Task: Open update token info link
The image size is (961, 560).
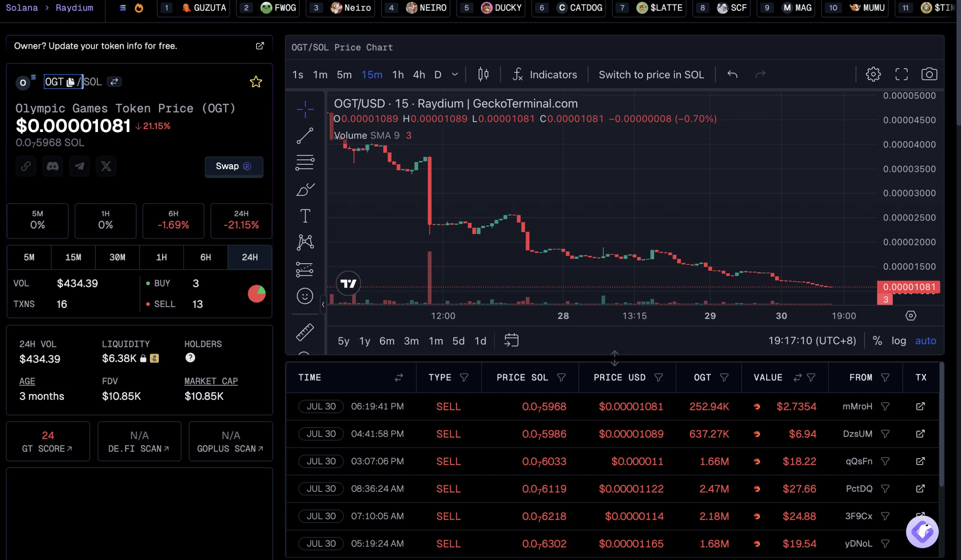Action: click(260, 46)
